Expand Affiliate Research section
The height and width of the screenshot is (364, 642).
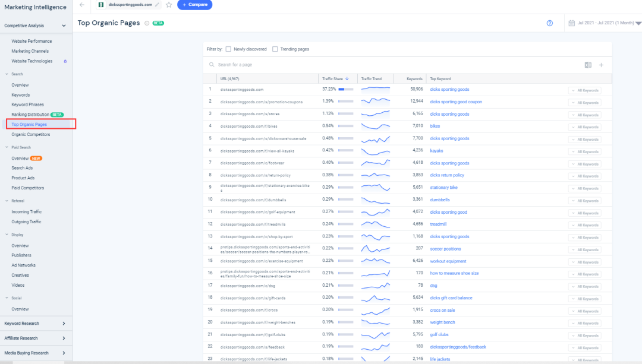click(64, 338)
